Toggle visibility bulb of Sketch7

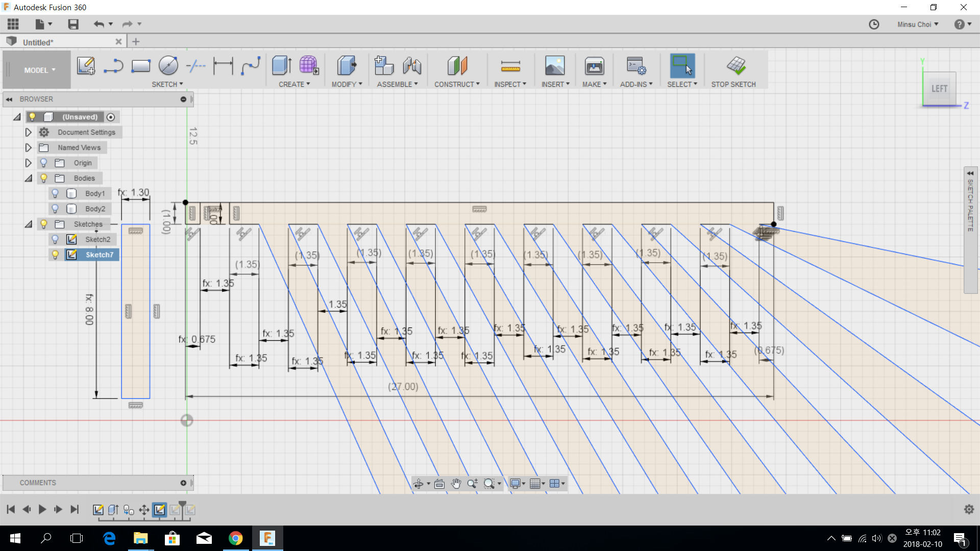55,255
